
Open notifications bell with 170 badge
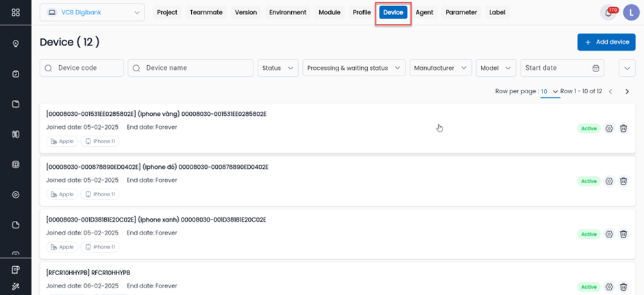pos(607,12)
